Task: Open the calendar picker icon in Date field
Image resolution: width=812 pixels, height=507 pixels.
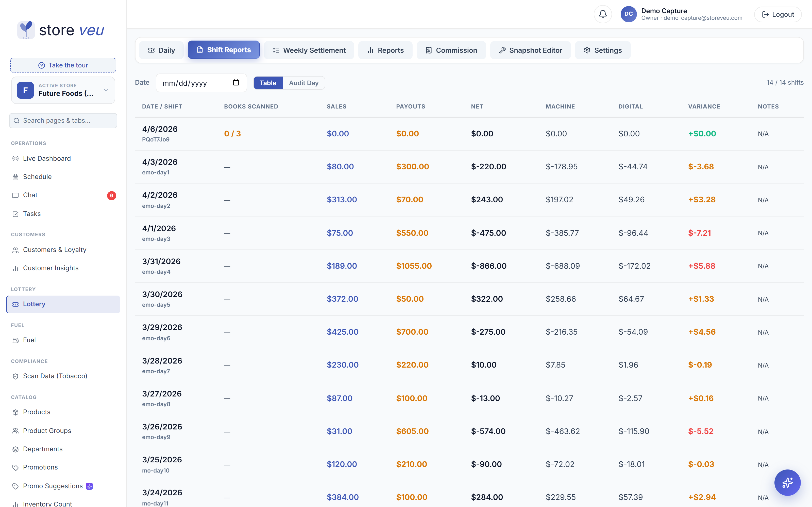Action: point(236,82)
